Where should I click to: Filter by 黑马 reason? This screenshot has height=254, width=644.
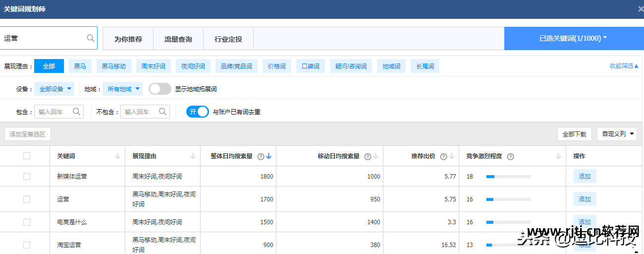(x=80, y=66)
